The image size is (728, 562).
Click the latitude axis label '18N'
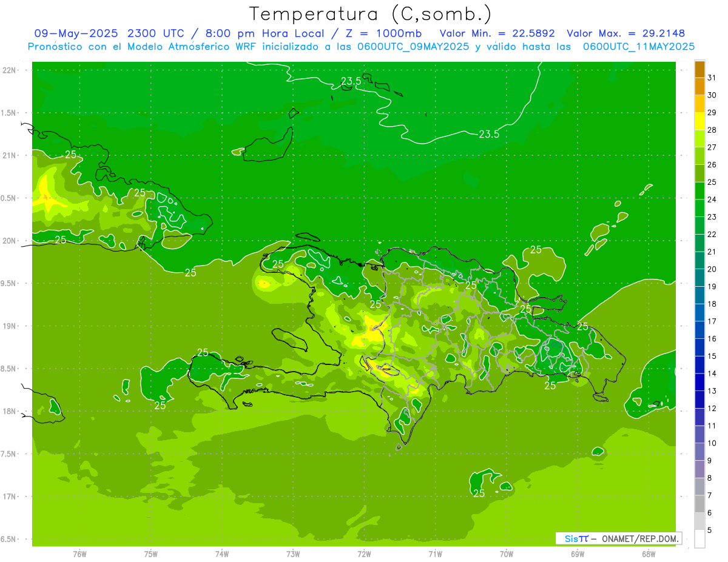[9, 412]
